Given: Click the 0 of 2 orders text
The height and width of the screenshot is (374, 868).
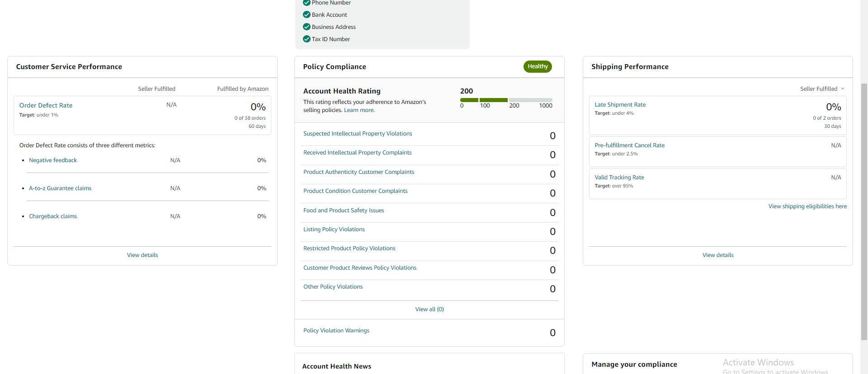Looking at the screenshot, I should [x=827, y=118].
